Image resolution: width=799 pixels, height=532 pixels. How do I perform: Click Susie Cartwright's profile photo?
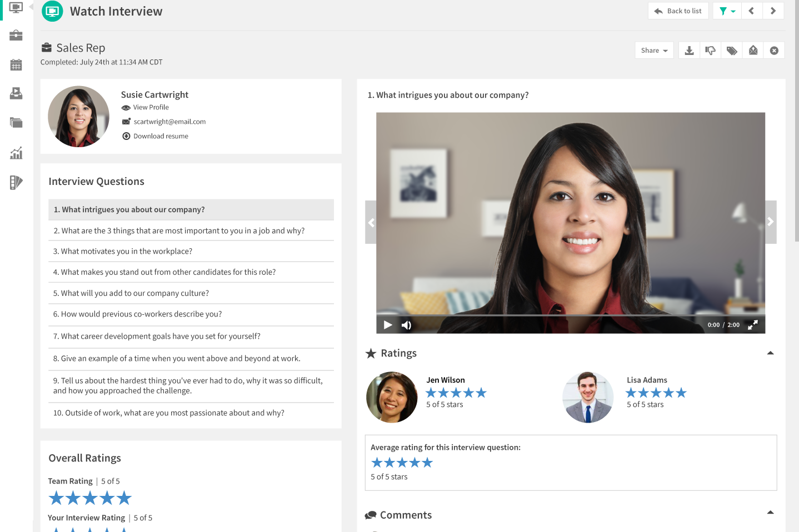78,117
